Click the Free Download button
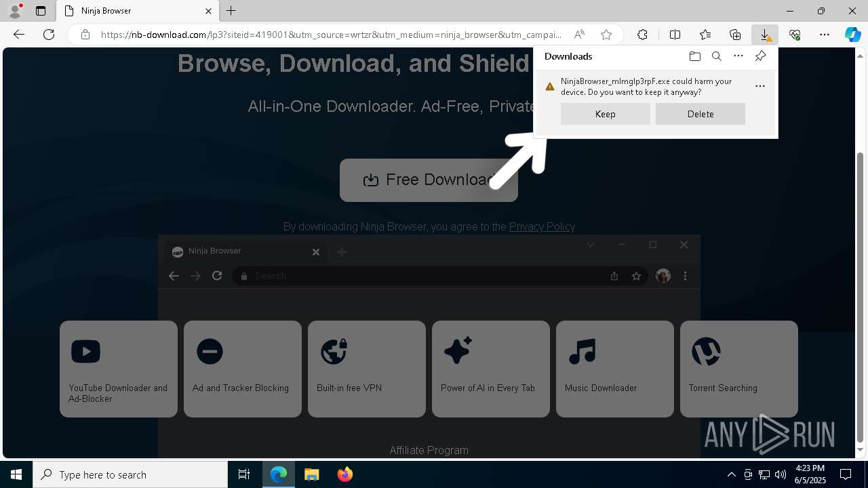This screenshot has width=868, height=488. pyautogui.click(x=429, y=180)
